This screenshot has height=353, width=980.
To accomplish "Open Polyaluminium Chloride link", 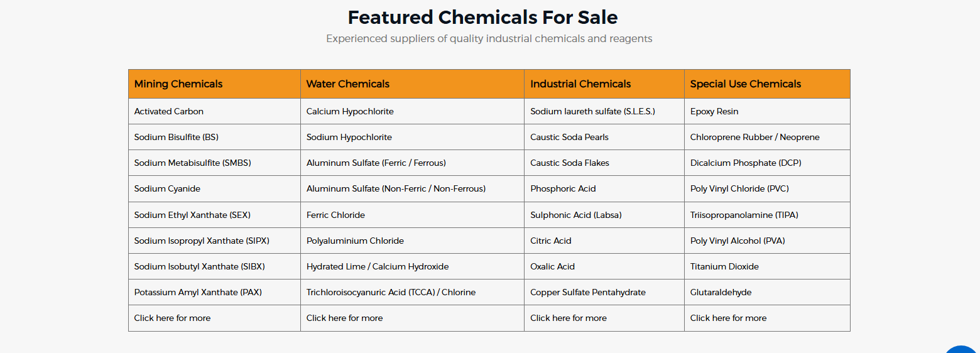I will click(355, 241).
